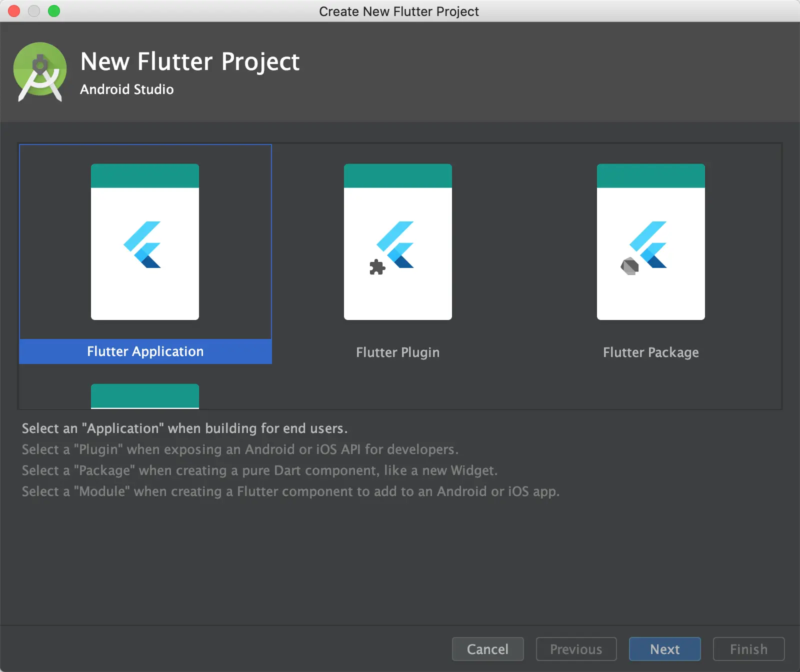Click the Android Studio subtitle text
The image size is (800, 672).
(x=127, y=89)
